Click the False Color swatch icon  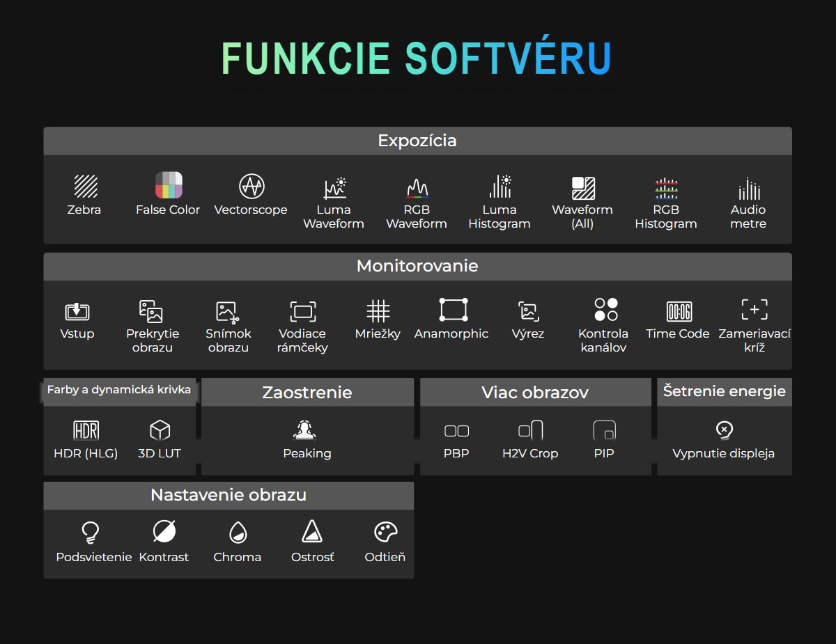pos(169,186)
